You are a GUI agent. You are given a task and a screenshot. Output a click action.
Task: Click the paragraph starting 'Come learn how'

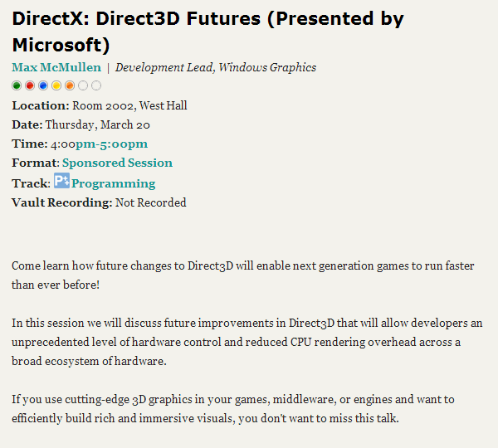tap(243, 275)
